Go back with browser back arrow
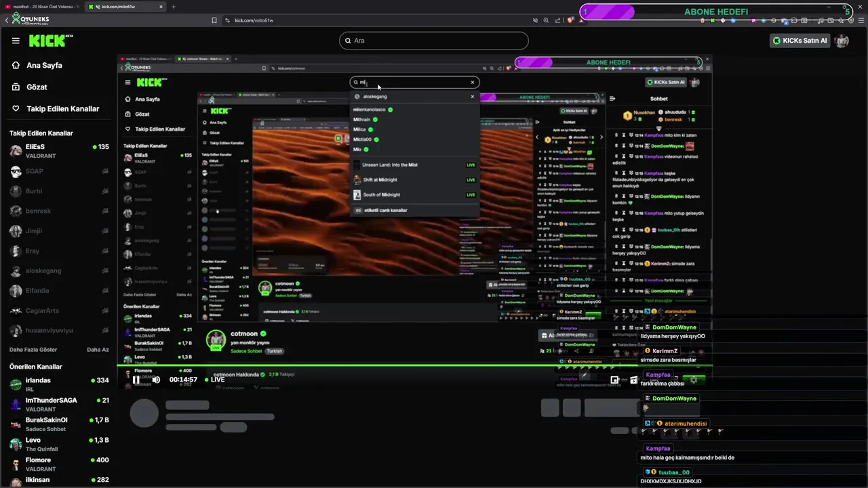This screenshot has height=488, width=868. 7,20
